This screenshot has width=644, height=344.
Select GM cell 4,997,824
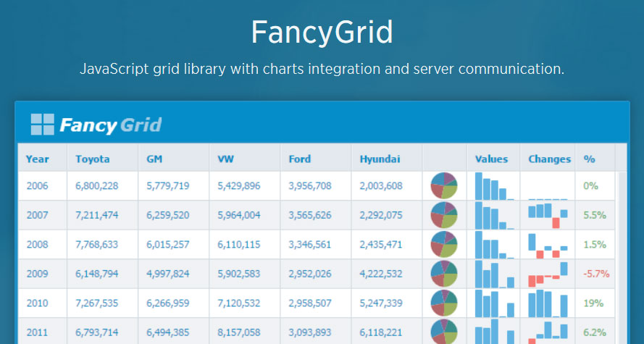[x=173, y=274]
